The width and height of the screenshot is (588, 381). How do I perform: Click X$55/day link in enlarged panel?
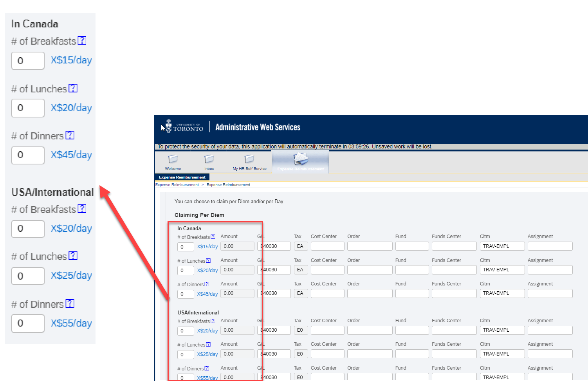tap(71, 323)
